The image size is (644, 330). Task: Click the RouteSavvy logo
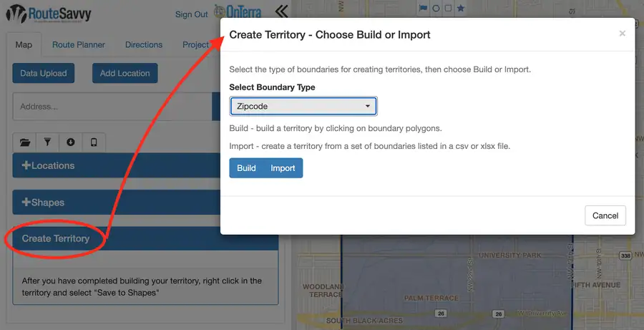[x=49, y=14]
